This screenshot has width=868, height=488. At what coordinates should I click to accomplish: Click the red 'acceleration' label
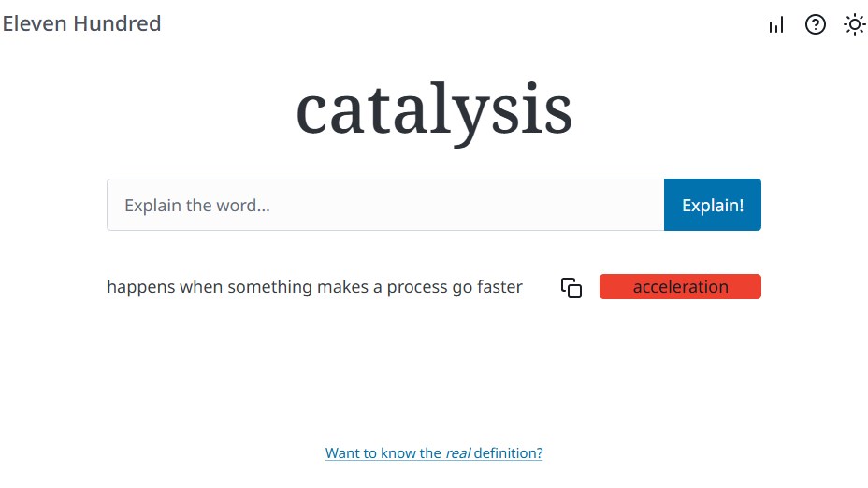tap(680, 287)
